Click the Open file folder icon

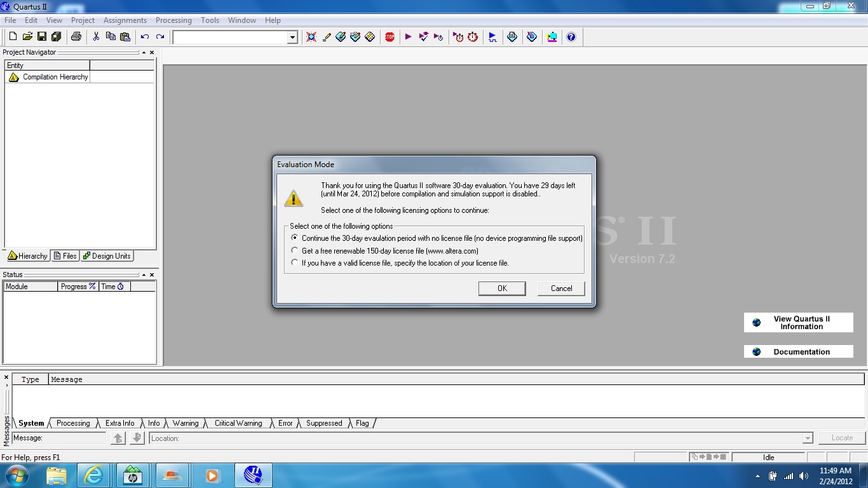click(27, 37)
